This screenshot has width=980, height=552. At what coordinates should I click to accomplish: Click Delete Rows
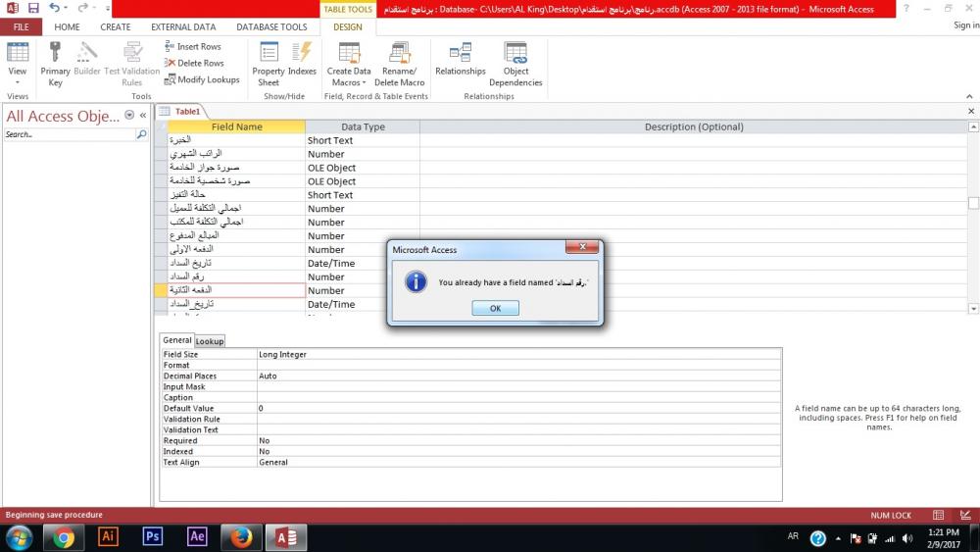[x=194, y=63]
